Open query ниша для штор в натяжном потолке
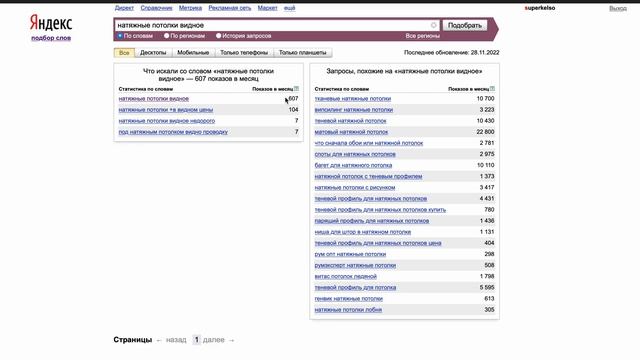Viewport: 640px width, 360px height. (x=362, y=232)
